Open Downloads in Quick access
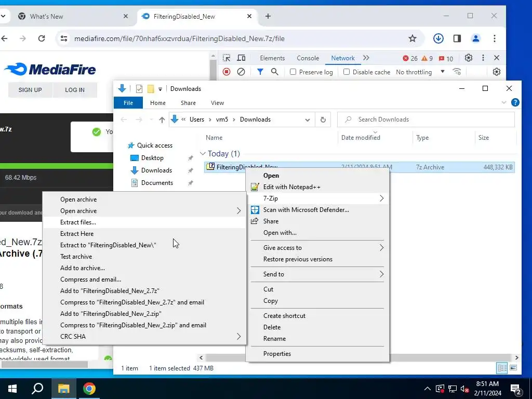Screen dimensions: 532x399 coord(156,170)
